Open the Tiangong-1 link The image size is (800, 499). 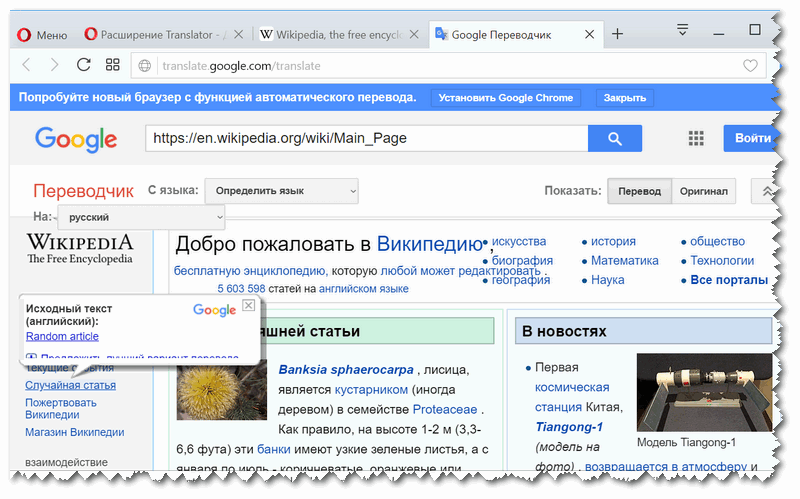pos(569,427)
